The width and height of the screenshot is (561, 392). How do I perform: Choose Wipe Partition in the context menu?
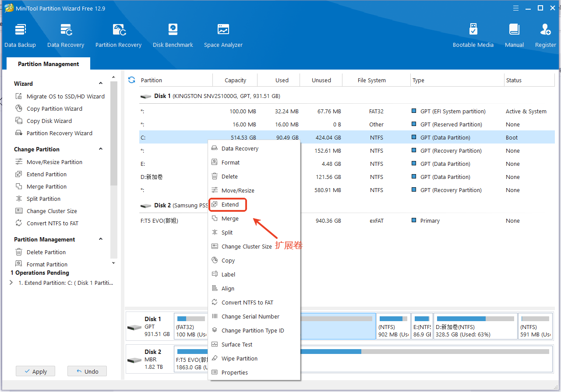pyautogui.click(x=254, y=358)
